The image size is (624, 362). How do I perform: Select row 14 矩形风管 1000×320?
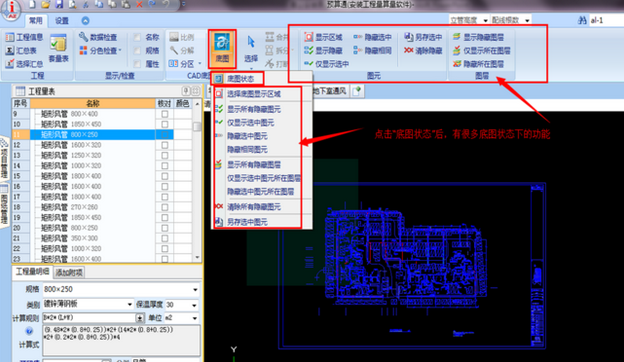pos(92,165)
